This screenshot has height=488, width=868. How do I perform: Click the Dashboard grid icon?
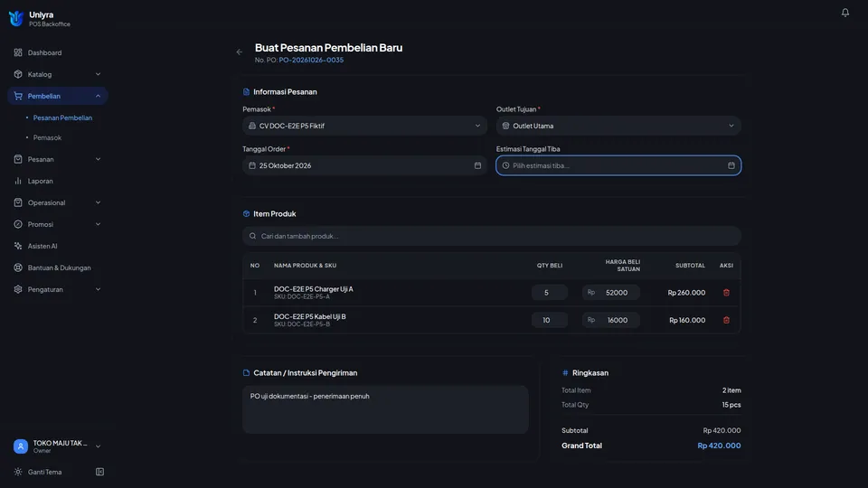18,52
